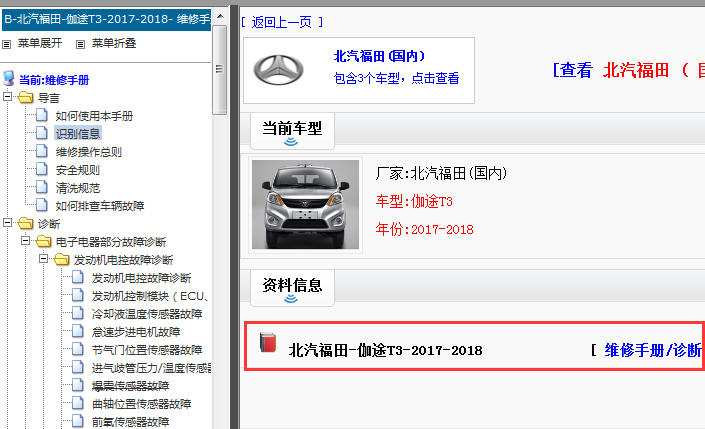The image size is (705, 429).
Task: Open 包含3个车型,点击查看 link
Action: tap(396, 78)
